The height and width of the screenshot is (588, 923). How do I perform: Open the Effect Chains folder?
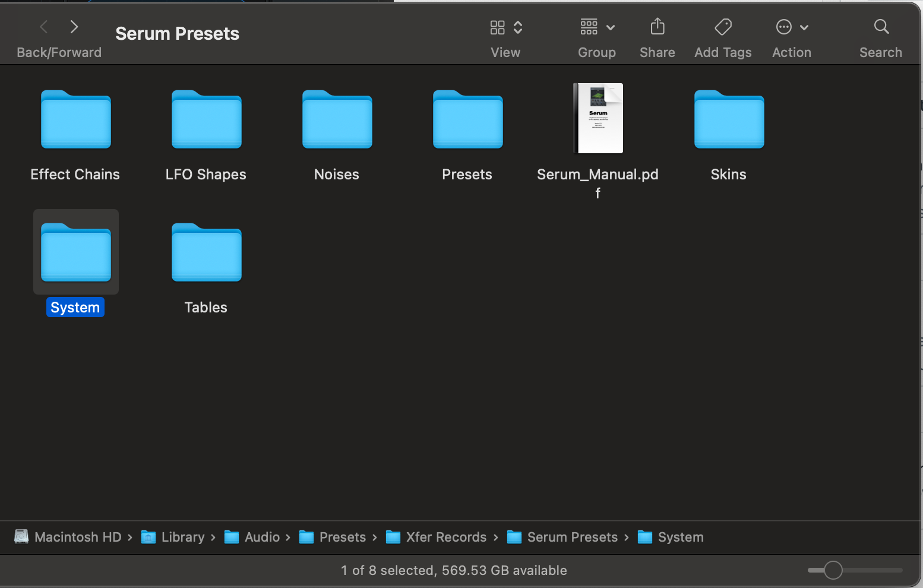(x=76, y=119)
